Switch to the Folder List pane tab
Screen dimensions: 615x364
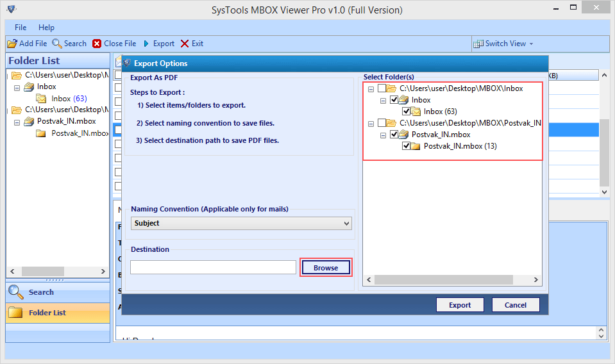click(58, 313)
